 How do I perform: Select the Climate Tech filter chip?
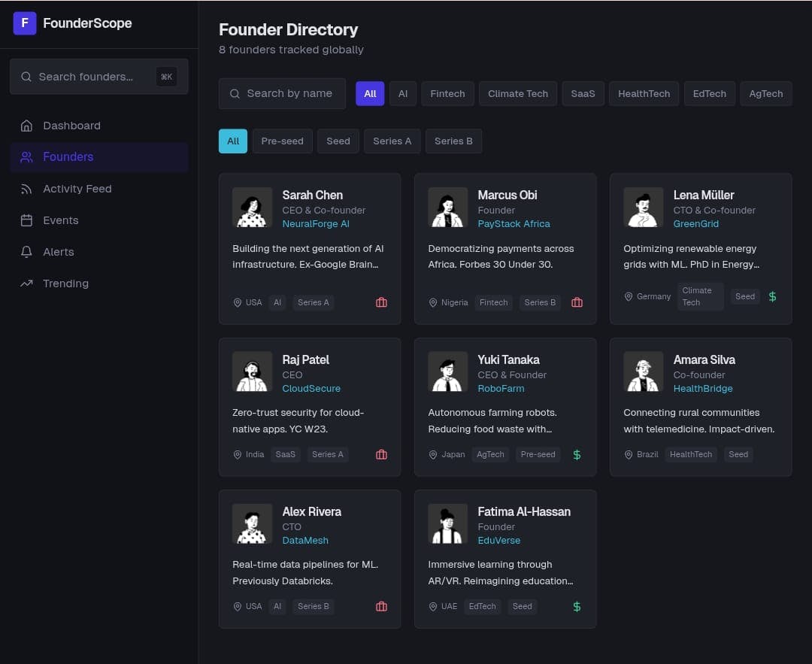(x=517, y=94)
